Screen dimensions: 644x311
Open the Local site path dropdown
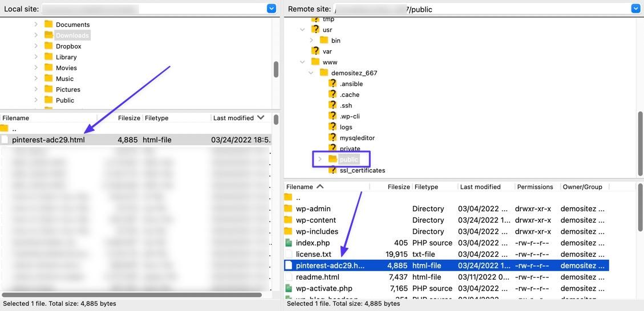tap(272, 9)
